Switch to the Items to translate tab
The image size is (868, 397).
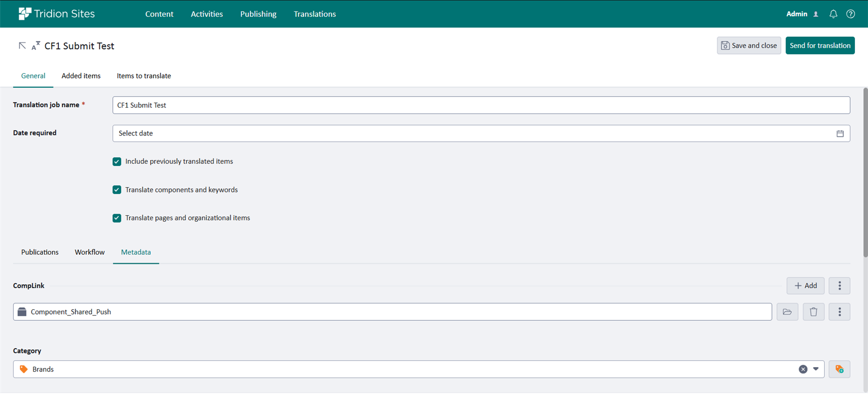144,76
